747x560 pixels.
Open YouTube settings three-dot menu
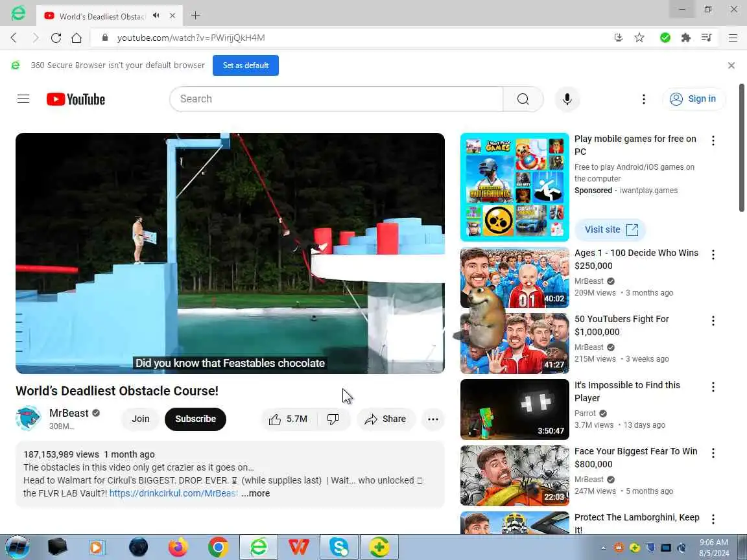coord(644,99)
